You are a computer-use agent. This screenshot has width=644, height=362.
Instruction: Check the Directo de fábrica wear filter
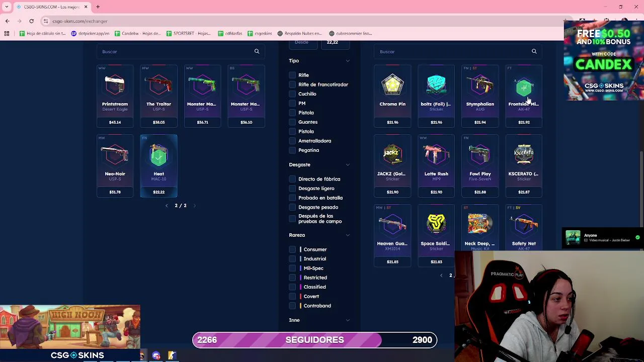pos(292,179)
